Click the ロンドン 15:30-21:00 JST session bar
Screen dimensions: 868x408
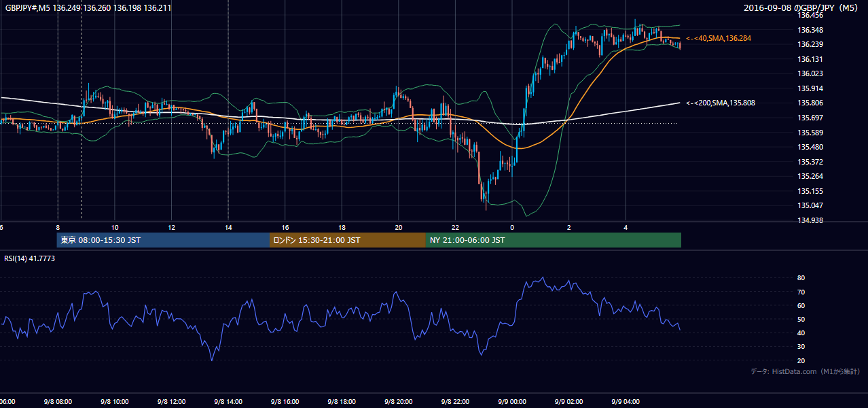coord(348,240)
